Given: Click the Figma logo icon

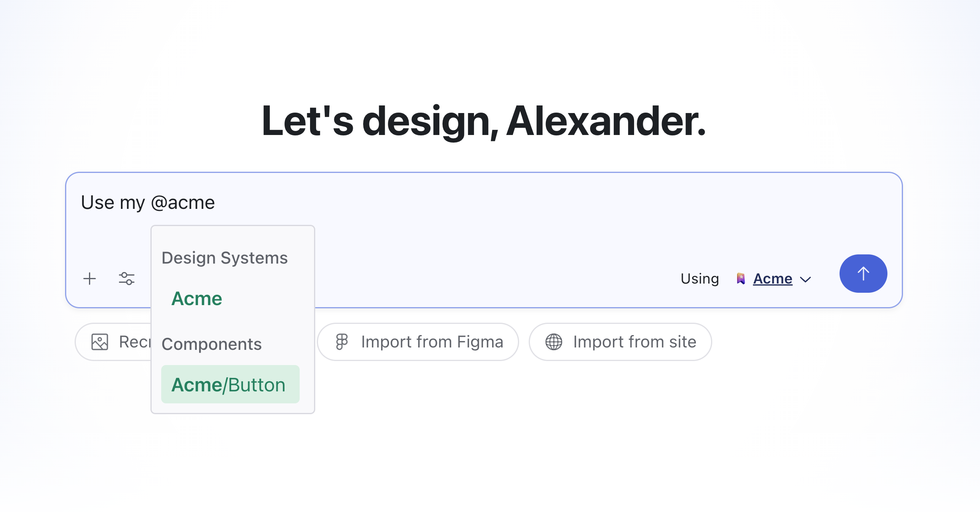Looking at the screenshot, I should (x=342, y=342).
